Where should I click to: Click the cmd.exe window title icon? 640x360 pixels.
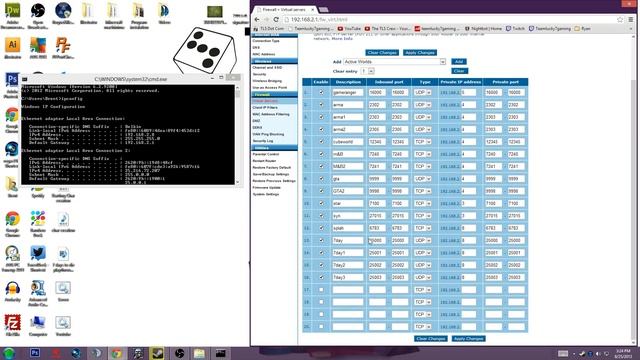24,79
